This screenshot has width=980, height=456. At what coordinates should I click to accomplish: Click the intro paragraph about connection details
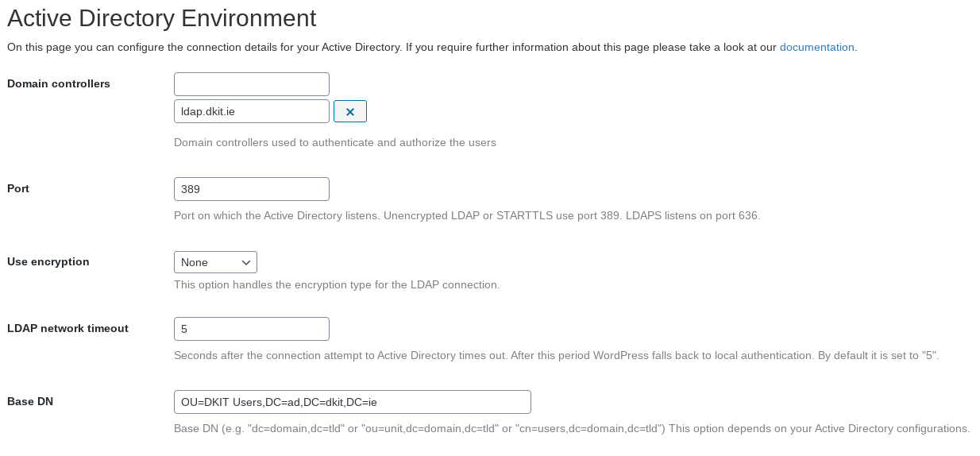tap(432, 47)
